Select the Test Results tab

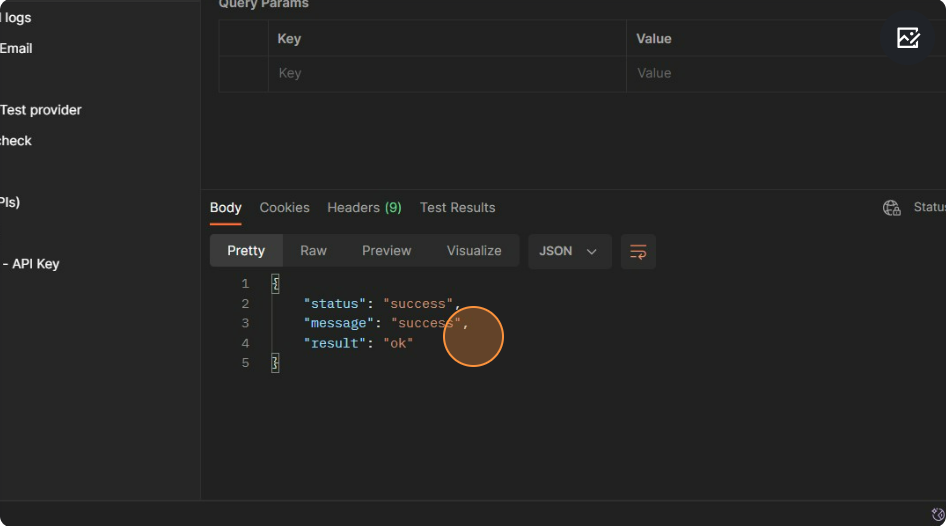(457, 208)
